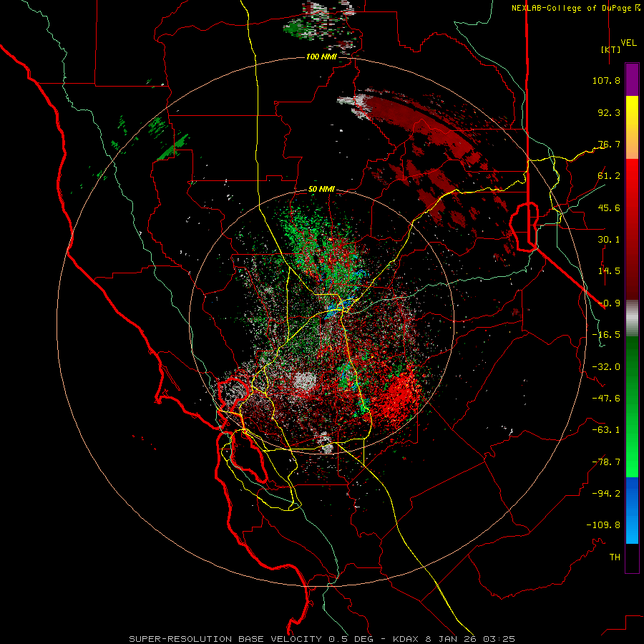Click the 107.8 velocity scale value
Screen dimensions: 644x644
pyautogui.click(x=606, y=80)
